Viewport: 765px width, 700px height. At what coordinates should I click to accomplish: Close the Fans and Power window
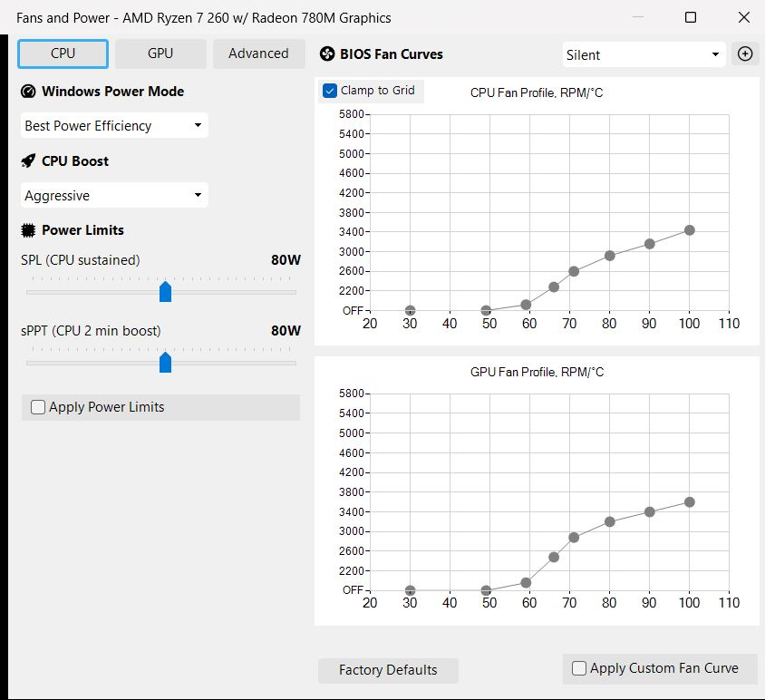coord(743,17)
